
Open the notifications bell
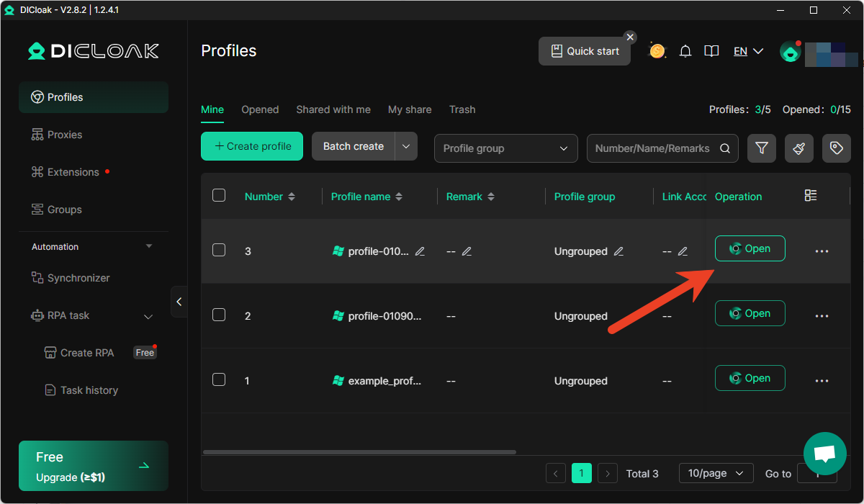(685, 51)
